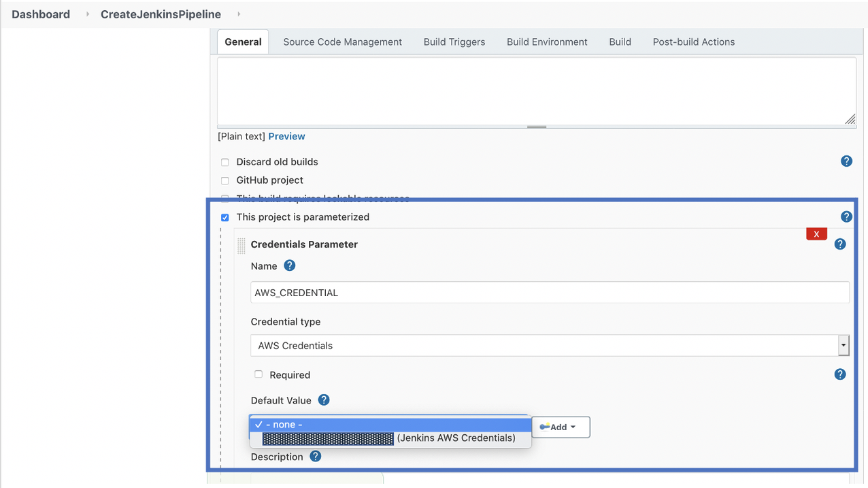
Task: Click help icon beside Default Value
Action: pos(324,400)
